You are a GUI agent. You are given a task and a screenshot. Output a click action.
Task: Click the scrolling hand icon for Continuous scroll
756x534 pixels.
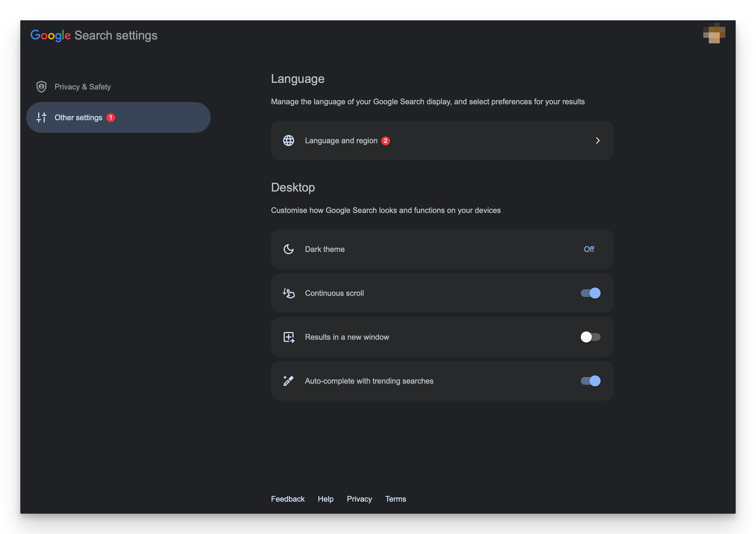pos(289,293)
